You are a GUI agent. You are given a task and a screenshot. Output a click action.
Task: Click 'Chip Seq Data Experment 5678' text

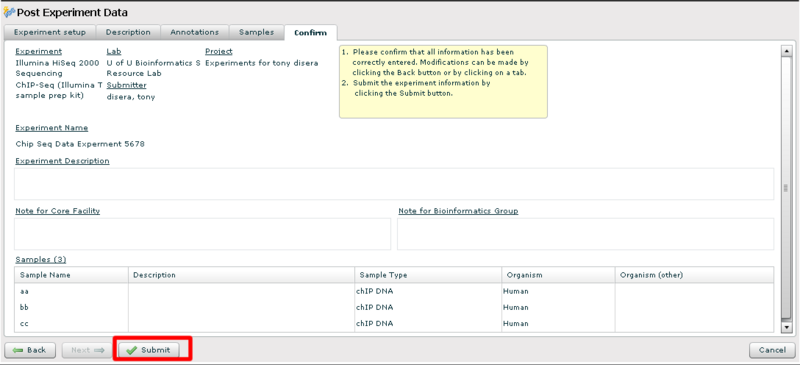tap(80, 144)
